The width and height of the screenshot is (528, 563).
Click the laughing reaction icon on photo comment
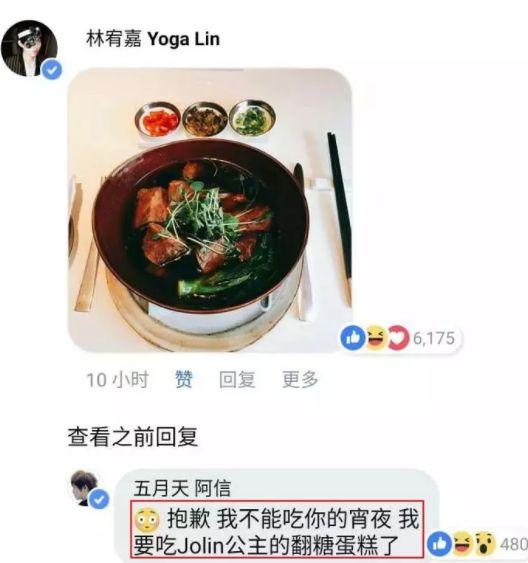click(375, 338)
